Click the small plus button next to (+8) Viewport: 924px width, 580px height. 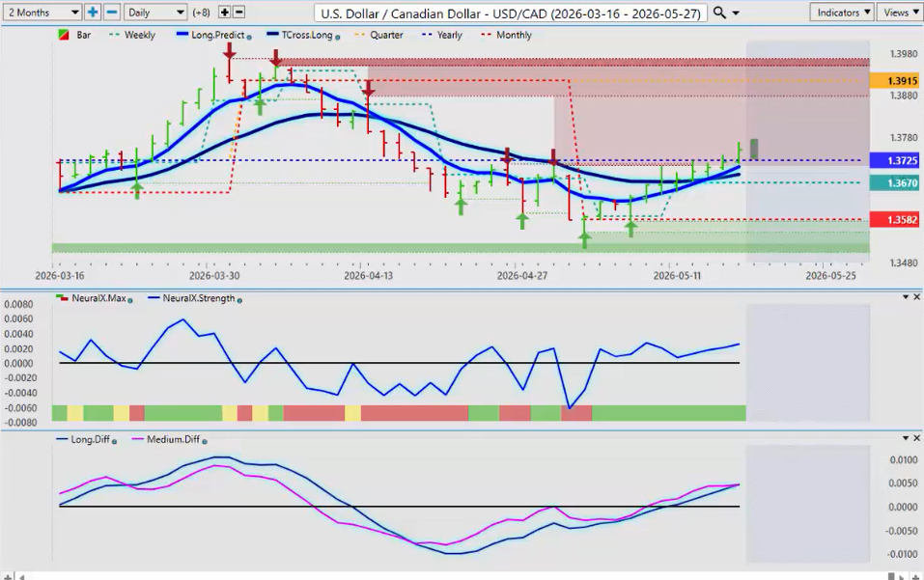pyautogui.click(x=225, y=12)
